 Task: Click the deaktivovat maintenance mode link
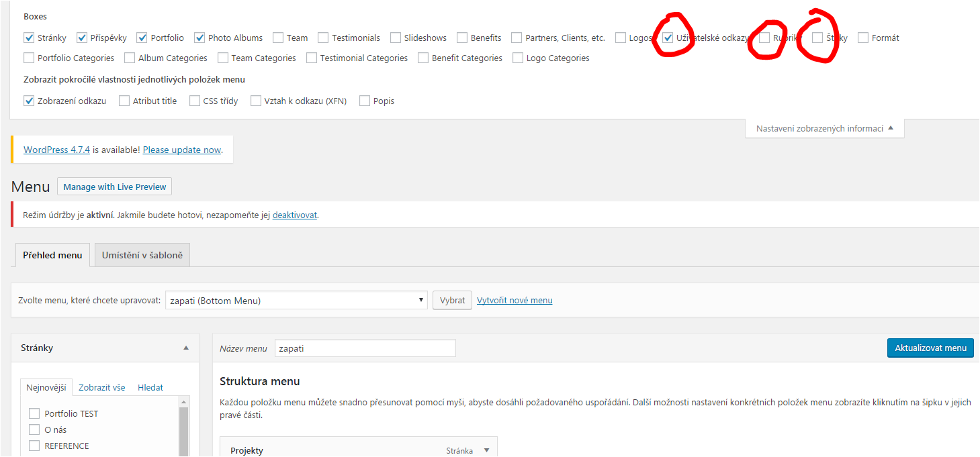(x=294, y=215)
